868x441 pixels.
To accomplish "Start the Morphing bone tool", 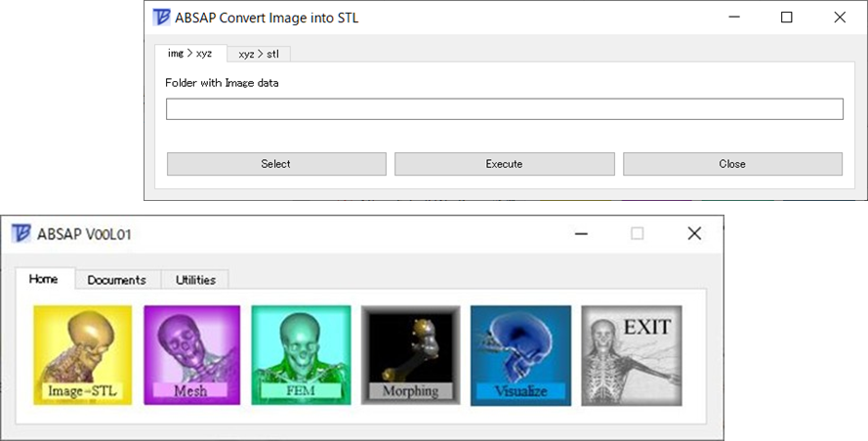I will pos(411,355).
